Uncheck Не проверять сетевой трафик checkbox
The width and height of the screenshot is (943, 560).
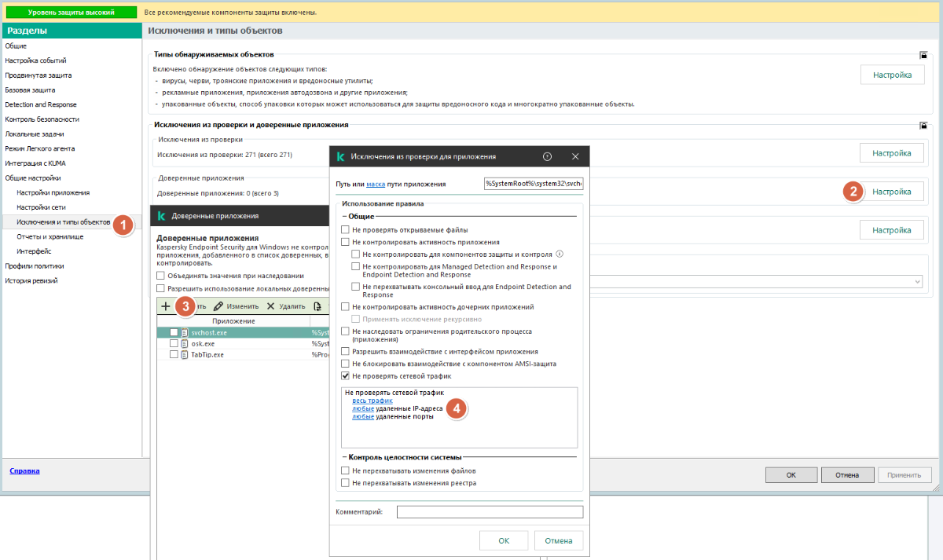[x=345, y=376]
